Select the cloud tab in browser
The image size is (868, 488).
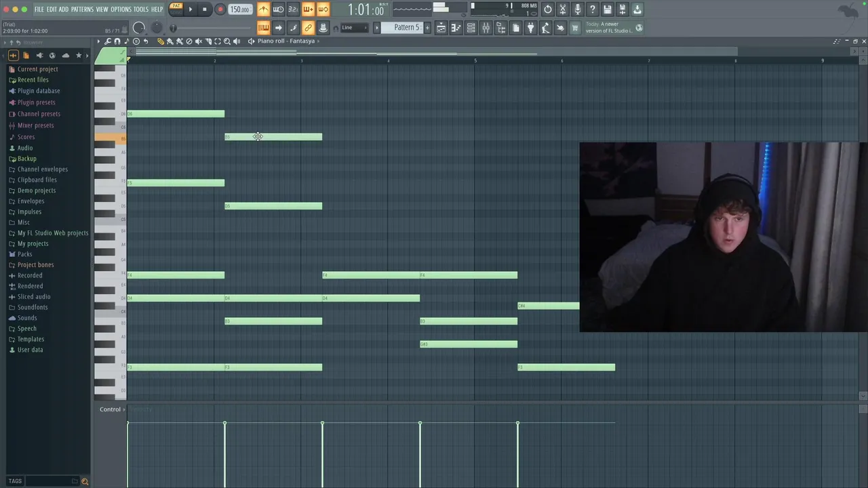(x=65, y=56)
